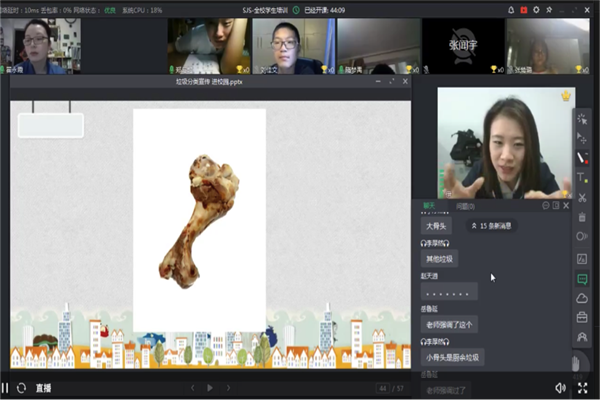Select the move/select arrow tool
Viewport: 600px width, 400px height.
(582, 138)
